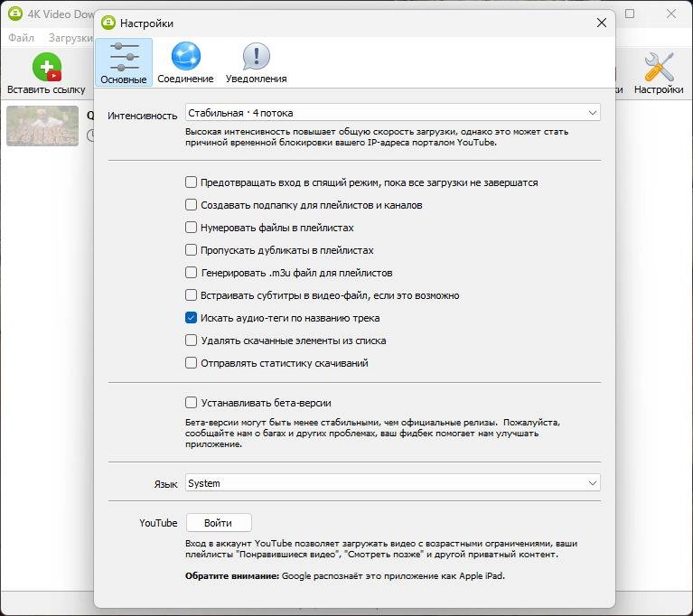
Task: Click the Настройки dialog title icon
Action: click(108, 23)
